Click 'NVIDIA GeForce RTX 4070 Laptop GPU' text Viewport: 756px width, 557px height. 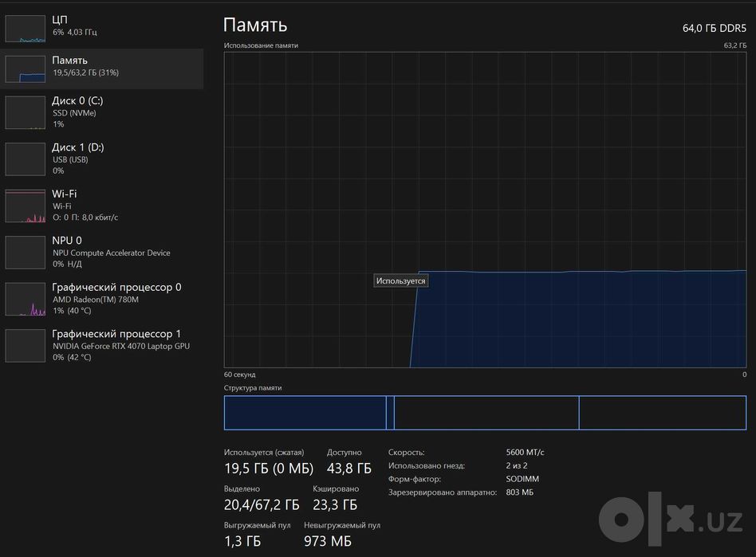tap(121, 347)
